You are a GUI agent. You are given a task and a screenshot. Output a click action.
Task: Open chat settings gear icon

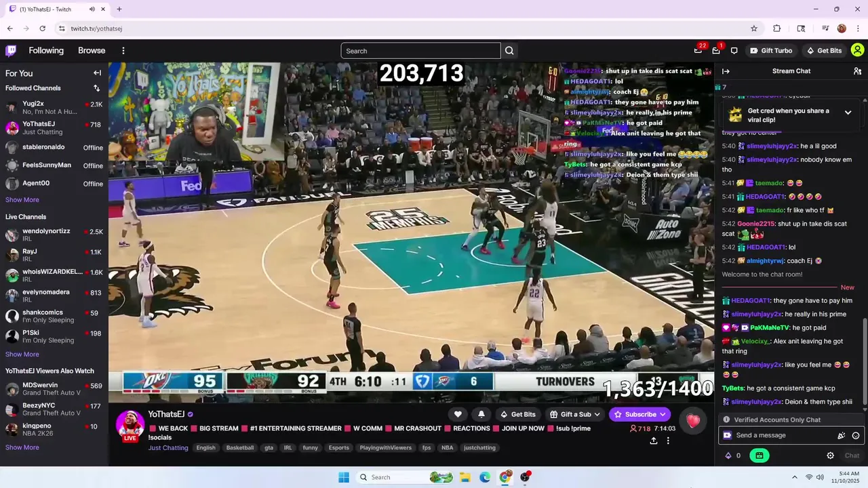(830, 455)
